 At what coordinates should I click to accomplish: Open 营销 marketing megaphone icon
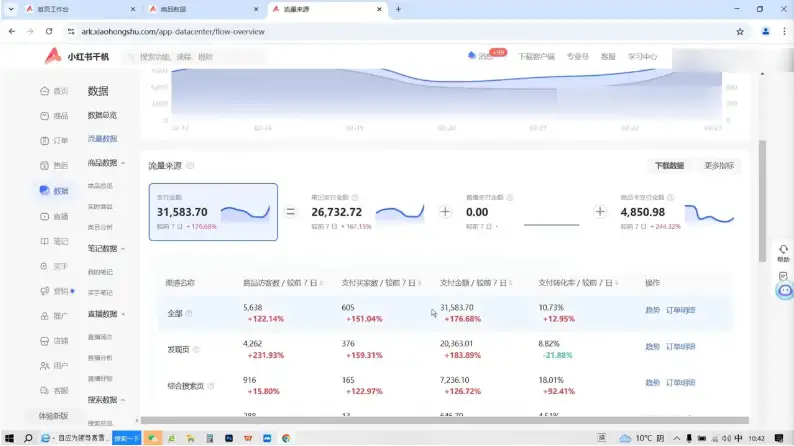(x=45, y=291)
